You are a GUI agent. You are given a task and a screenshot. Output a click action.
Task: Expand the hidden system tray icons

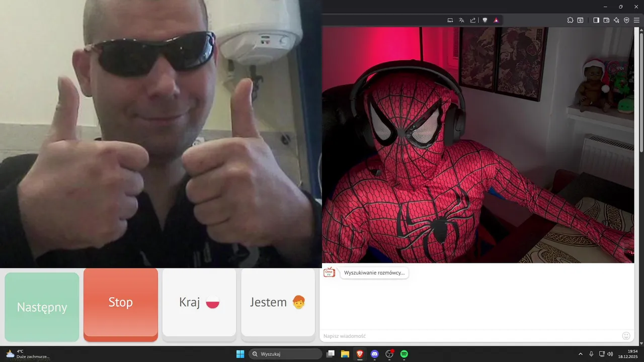tap(580, 354)
